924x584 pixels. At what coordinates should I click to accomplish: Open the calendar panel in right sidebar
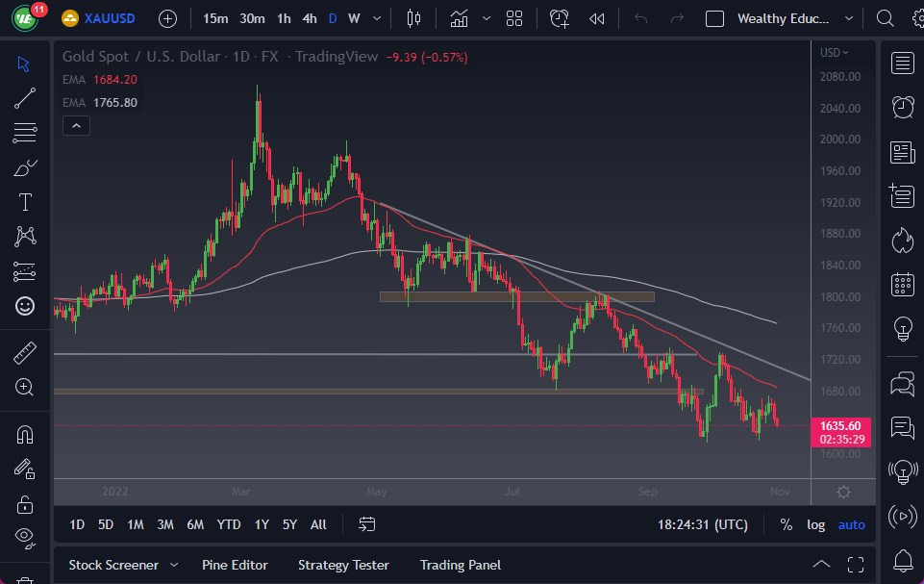click(x=902, y=284)
